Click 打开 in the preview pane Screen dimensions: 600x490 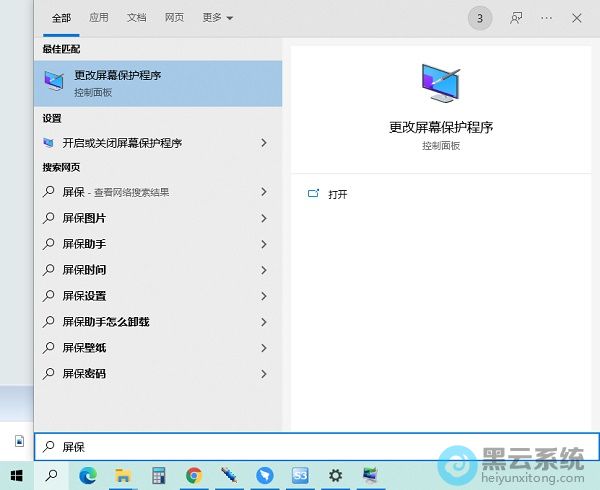(337, 194)
